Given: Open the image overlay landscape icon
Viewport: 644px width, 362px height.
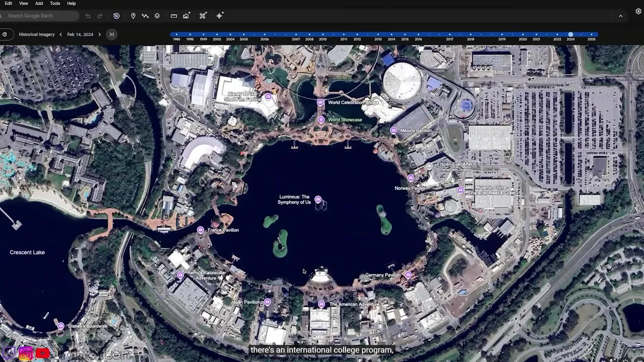Looking at the screenshot, I should (x=186, y=16).
